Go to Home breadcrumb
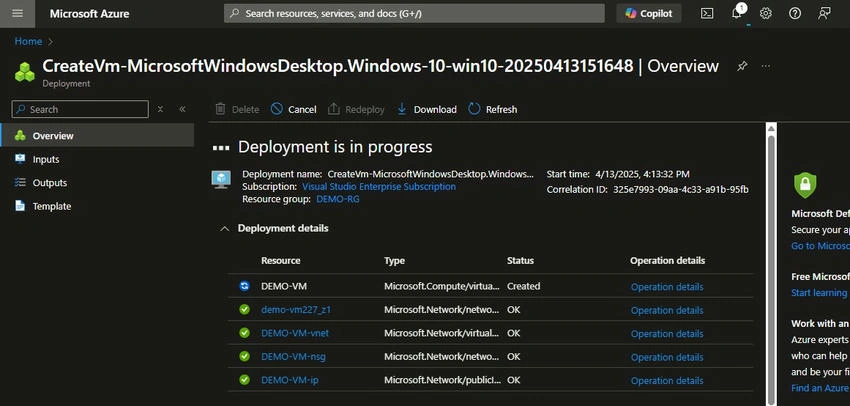 pyautogui.click(x=28, y=41)
